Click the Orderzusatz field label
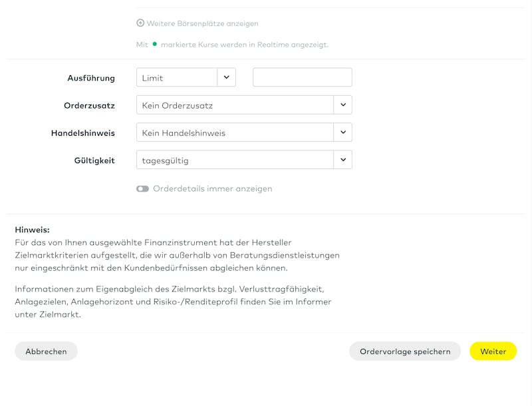Screen dimensions: 532x406 (x=89, y=106)
